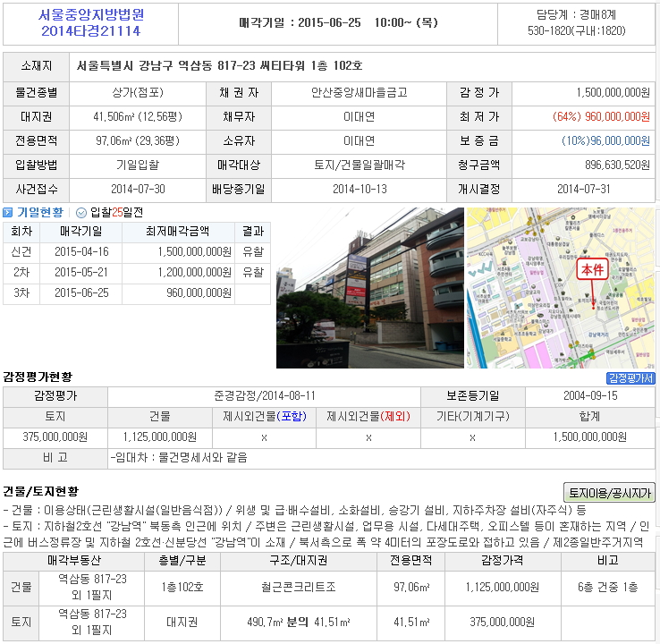The height and width of the screenshot is (644, 660).
Task: View the location map thumbnail
Action: tap(561, 288)
